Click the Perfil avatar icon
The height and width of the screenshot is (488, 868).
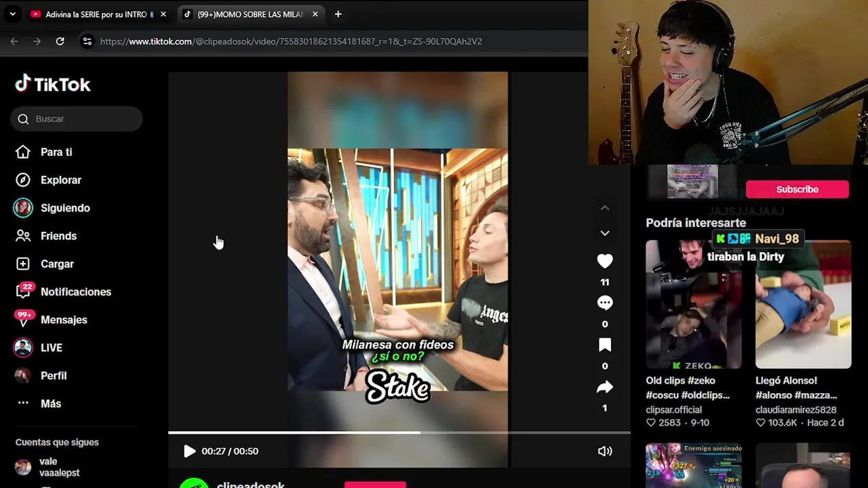click(23, 375)
